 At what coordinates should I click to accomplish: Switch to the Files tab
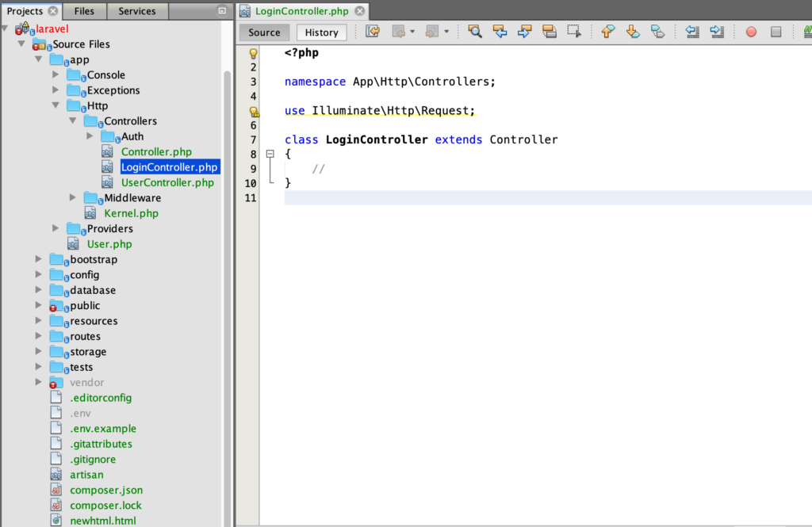(x=84, y=10)
